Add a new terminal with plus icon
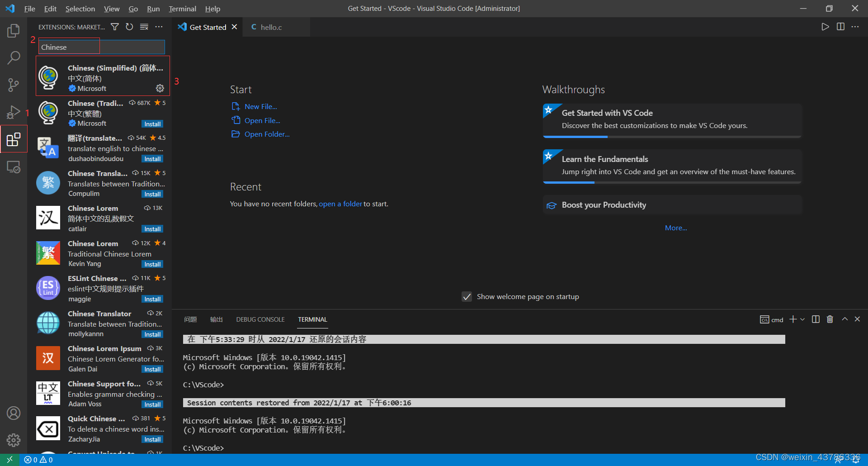 pos(793,319)
